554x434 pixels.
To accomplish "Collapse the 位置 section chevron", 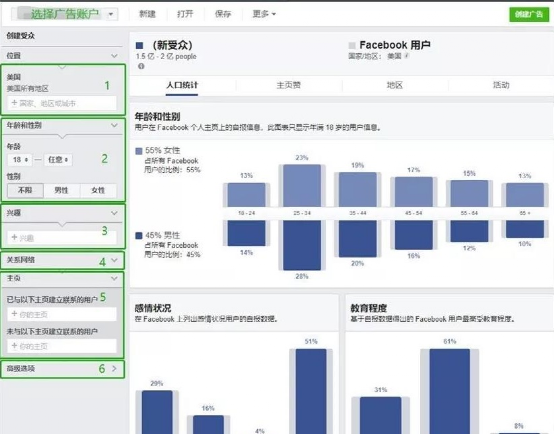I will pyautogui.click(x=114, y=56).
